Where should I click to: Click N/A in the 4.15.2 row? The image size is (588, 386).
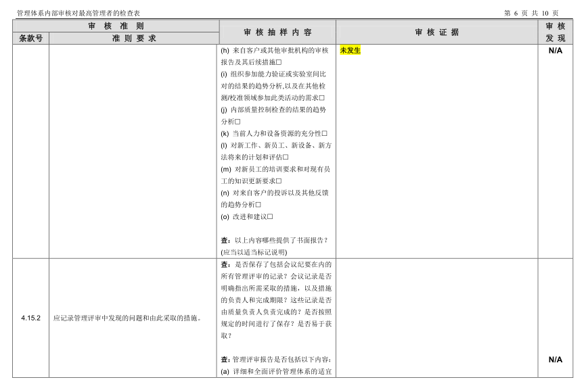[556, 360]
